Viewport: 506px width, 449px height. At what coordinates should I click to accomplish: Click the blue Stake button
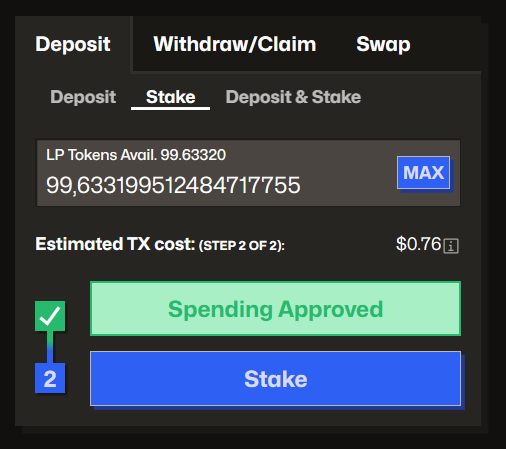coord(275,378)
